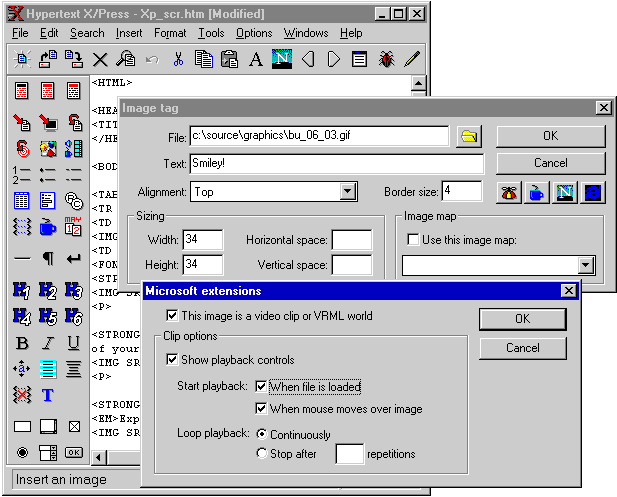
Task: Open the image map dropdown list
Action: (586, 265)
